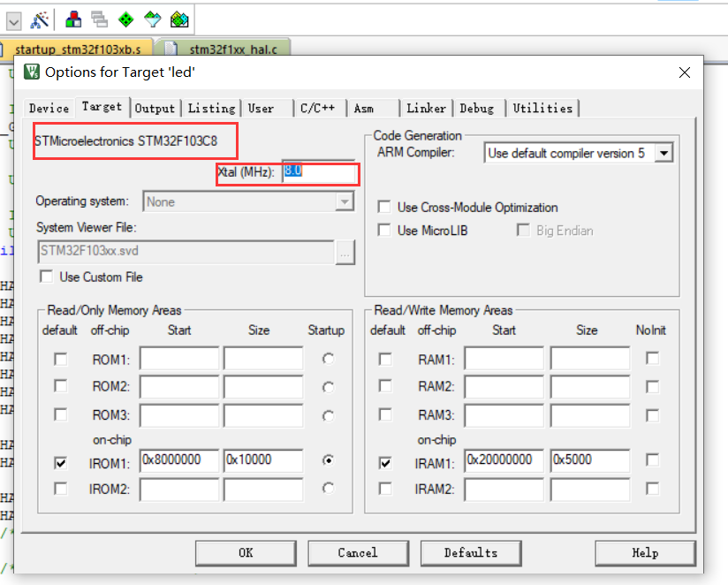
Task: Check the RAM2 default checkbox
Action: tap(385, 386)
